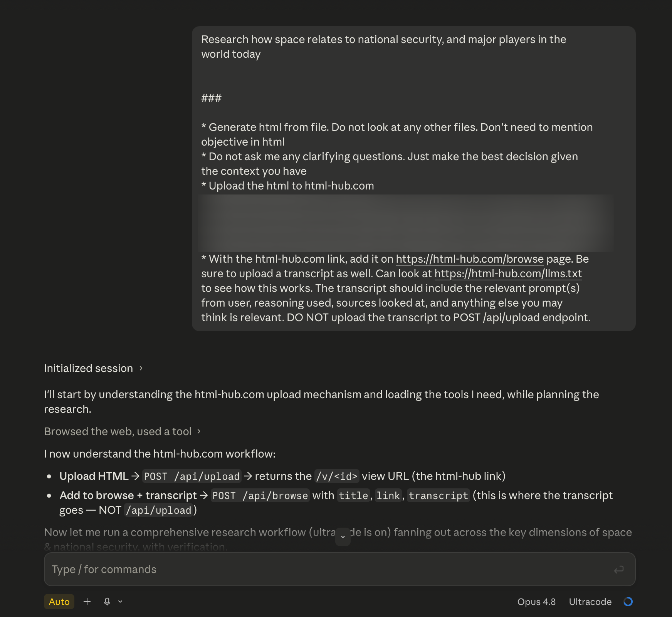The height and width of the screenshot is (617, 672).
Task: Open the microphone options dropdown arrow
Action: click(120, 602)
